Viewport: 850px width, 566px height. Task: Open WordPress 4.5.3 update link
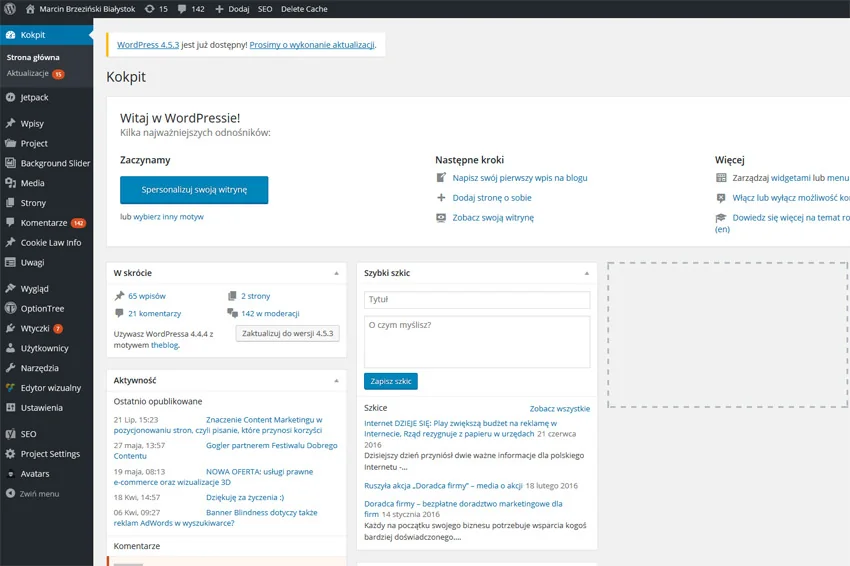pos(148,45)
